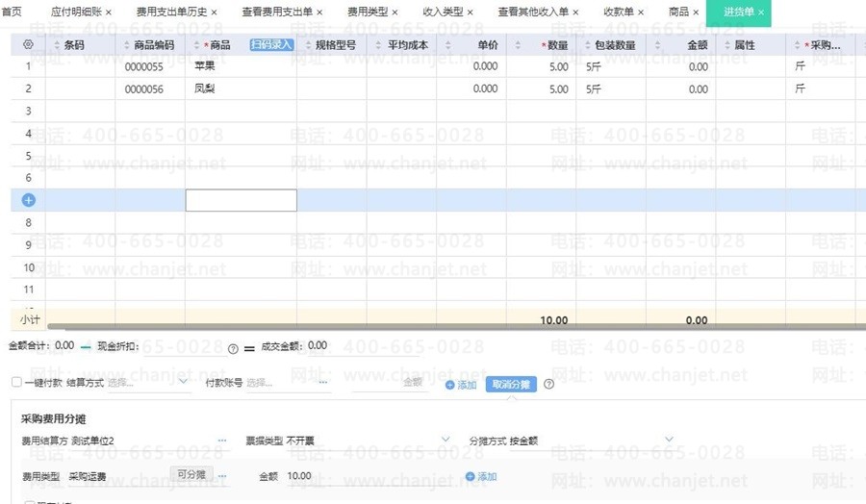Viewport: 866px width, 504px height.
Task: Focus the empty 商品 input in highlighted row
Action: [x=241, y=200]
